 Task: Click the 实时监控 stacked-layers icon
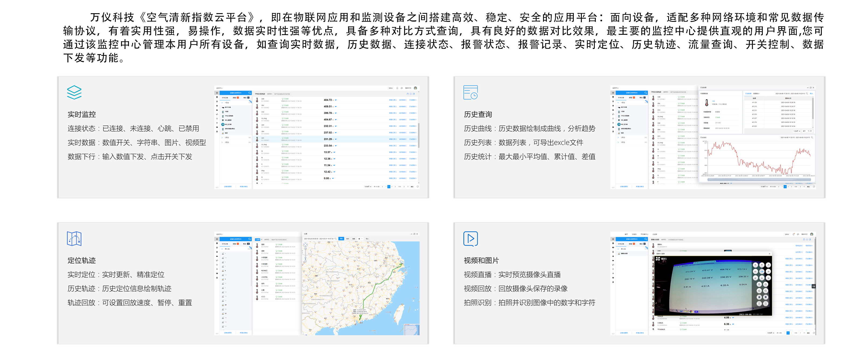click(x=74, y=92)
